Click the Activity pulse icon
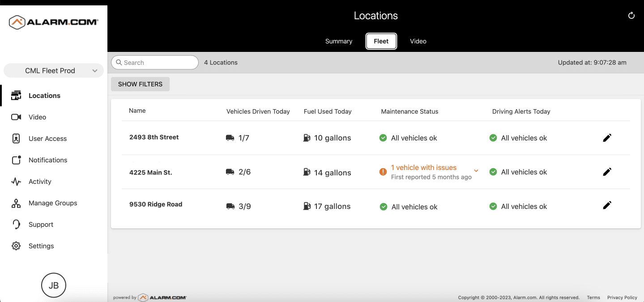This screenshot has width=644, height=302. pyautogui.click(x=16, y=182)
